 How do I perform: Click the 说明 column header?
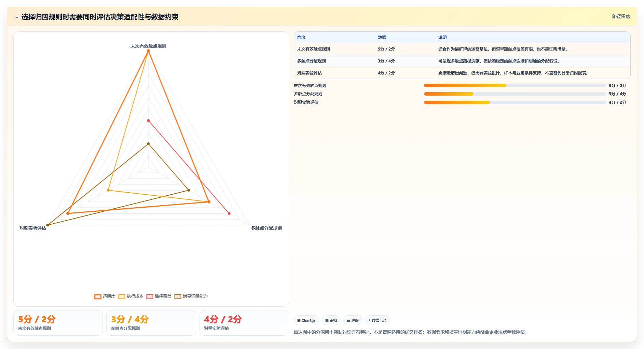tap(442, 38)
